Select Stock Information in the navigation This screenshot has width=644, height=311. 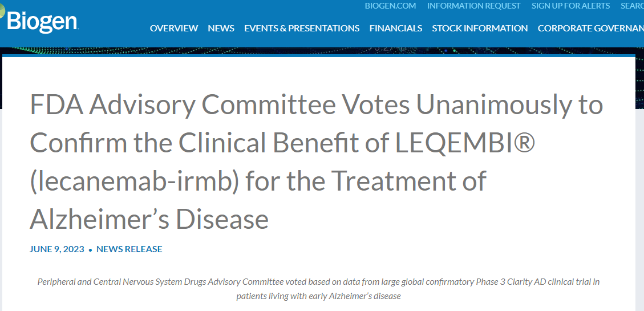(480, 28)
